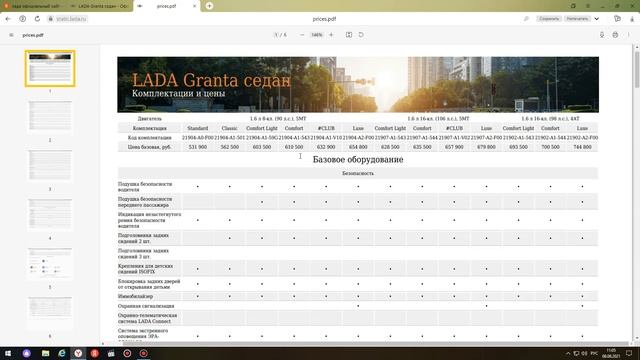Viewport: 640px width, 360px height.
Task: Click the static.lada.ru address field
Action: pos(71,19)
